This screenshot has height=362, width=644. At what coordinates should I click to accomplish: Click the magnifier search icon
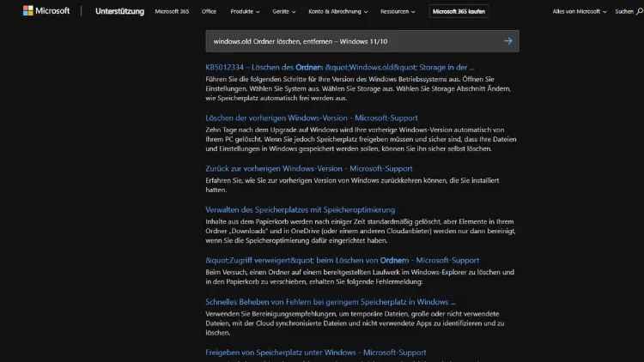pyautogui.click(x=640, y=11)
